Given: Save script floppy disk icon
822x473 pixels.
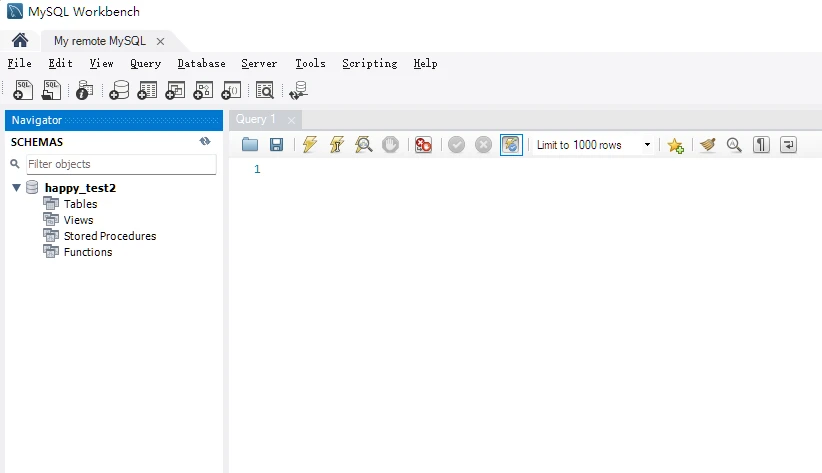Looking at the screenshot, I should pos(276,144).
